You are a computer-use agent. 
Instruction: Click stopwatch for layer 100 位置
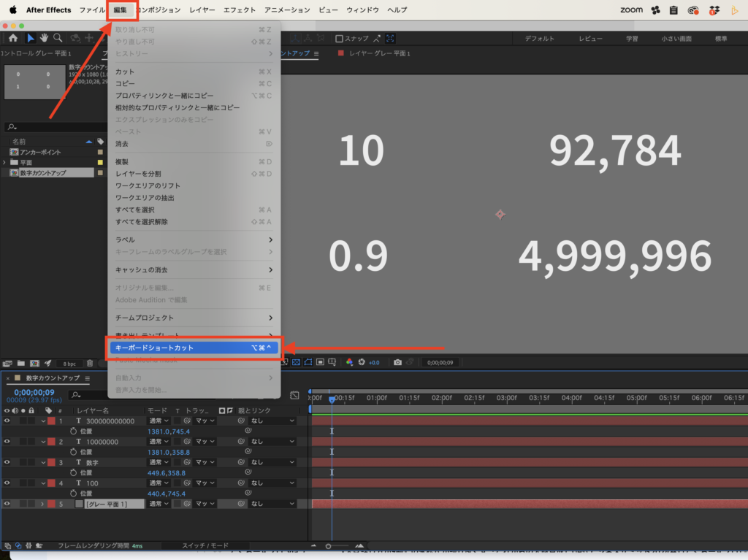[x=73, y=494]
